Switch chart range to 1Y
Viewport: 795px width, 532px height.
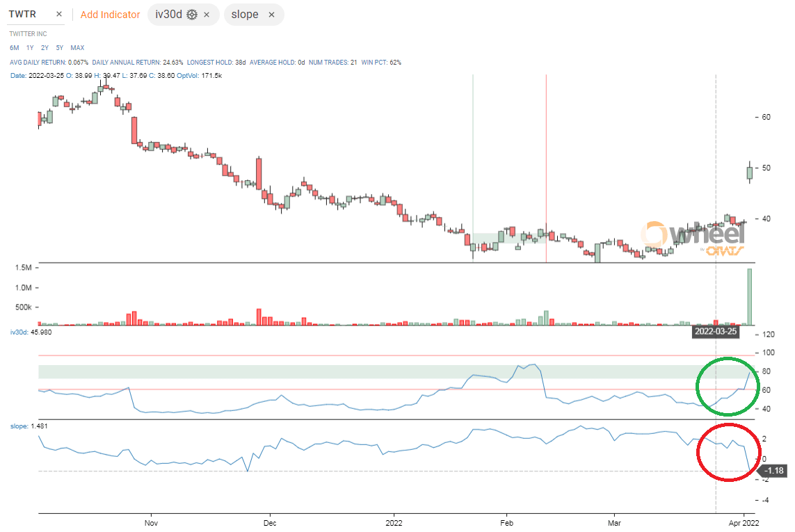point(30,48)
